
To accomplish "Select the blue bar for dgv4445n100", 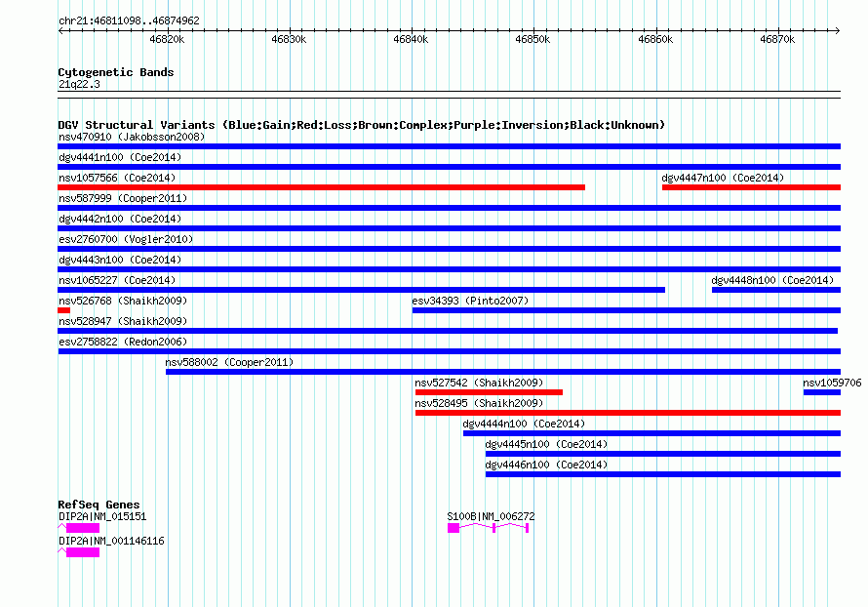I will 663,454.
